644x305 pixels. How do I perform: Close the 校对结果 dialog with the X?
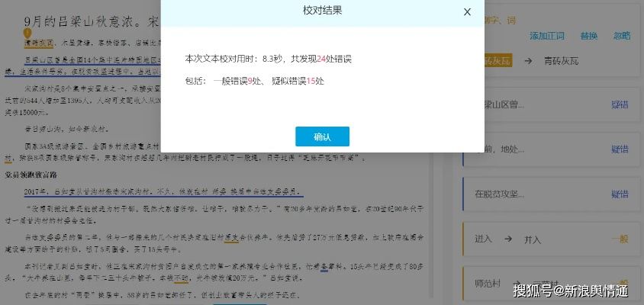pos(467,11)
